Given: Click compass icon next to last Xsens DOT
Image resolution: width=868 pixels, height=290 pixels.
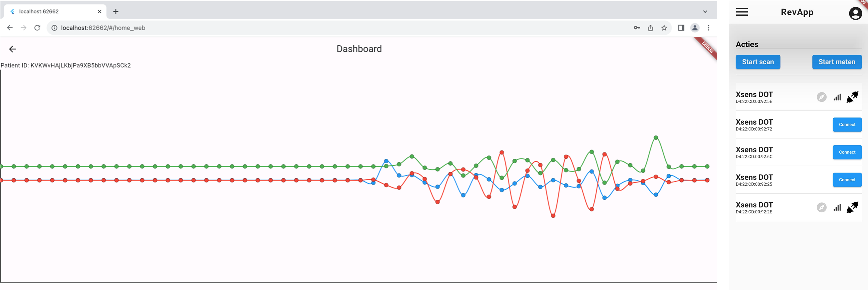Looking at the screenshot, I should pyautogui.click(x=821, y=207).
